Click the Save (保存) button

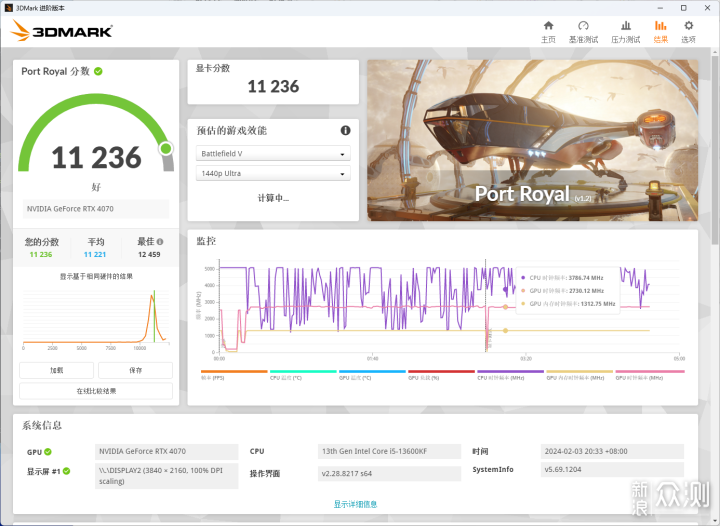[135, 370]
